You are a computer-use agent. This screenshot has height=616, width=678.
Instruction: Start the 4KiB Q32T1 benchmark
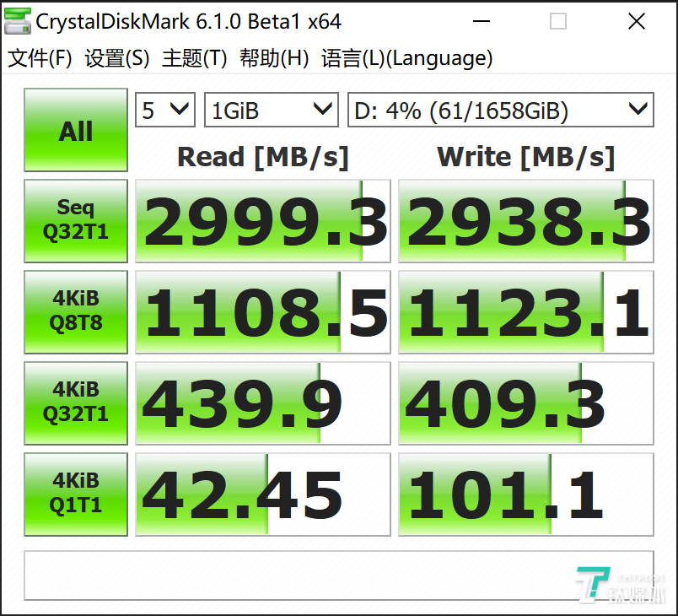pos(75,403)
